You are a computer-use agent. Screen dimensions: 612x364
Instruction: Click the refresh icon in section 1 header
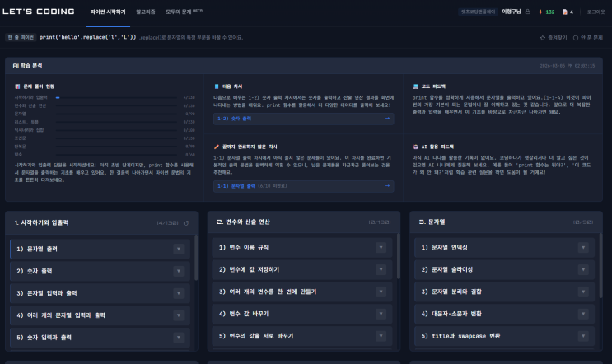tap(186, 223)
